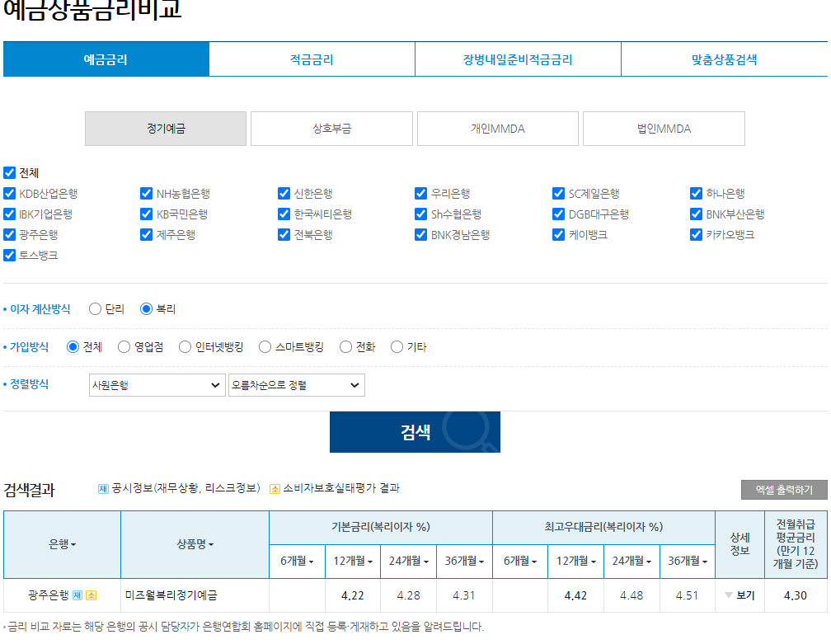Open the 적금금리 tab
This screenshot has width=831, height=644.
(x=312, y=59)
